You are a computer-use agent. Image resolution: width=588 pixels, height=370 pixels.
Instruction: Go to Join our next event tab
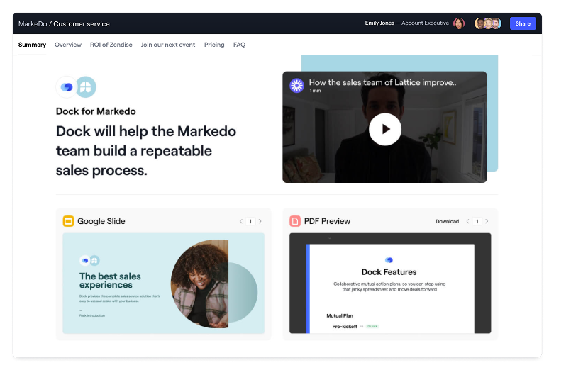pyautogui.click(x=168, y=45)
